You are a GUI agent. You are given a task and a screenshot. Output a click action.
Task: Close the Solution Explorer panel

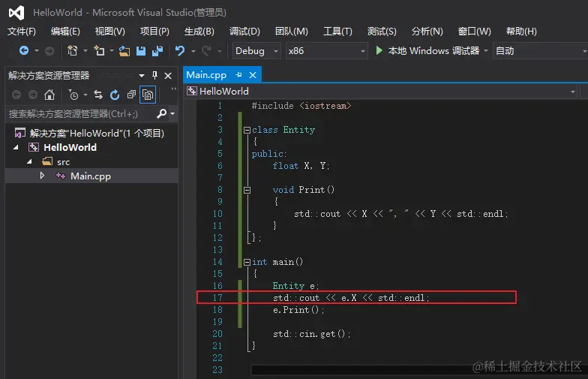(168, 76)
